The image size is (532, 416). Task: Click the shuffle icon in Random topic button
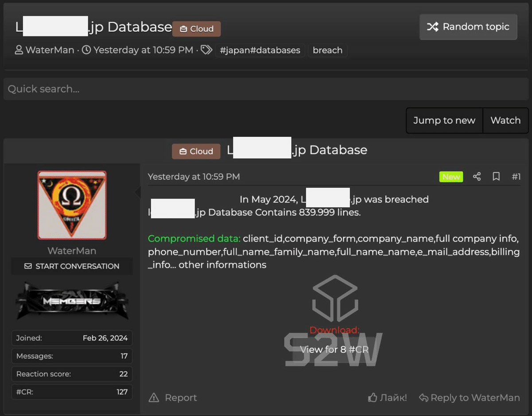[433, 27]
